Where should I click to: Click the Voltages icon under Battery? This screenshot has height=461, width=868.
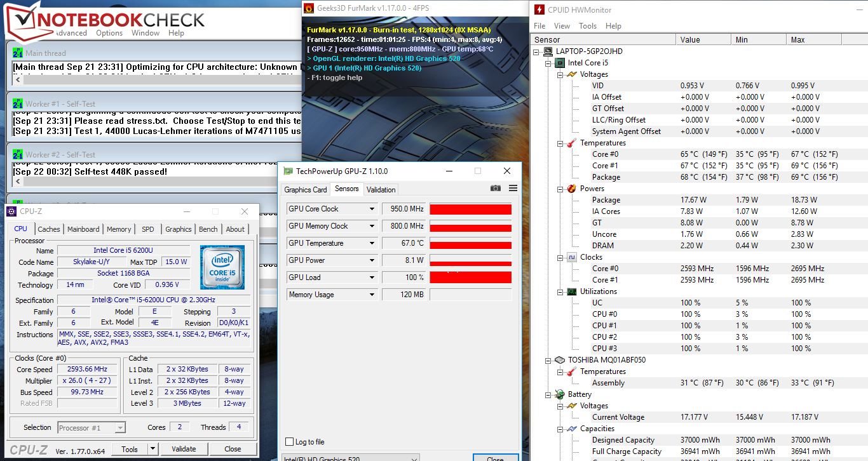click(571, 406)
